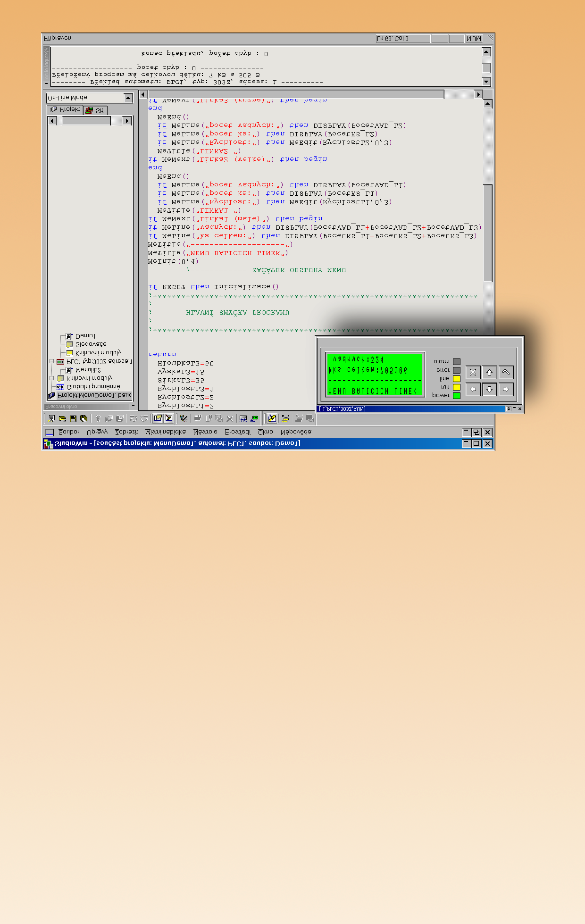Click the Paste toolbar icon
Screen dimensions: 585x924
pyautogui.click(x=120, y=418)
